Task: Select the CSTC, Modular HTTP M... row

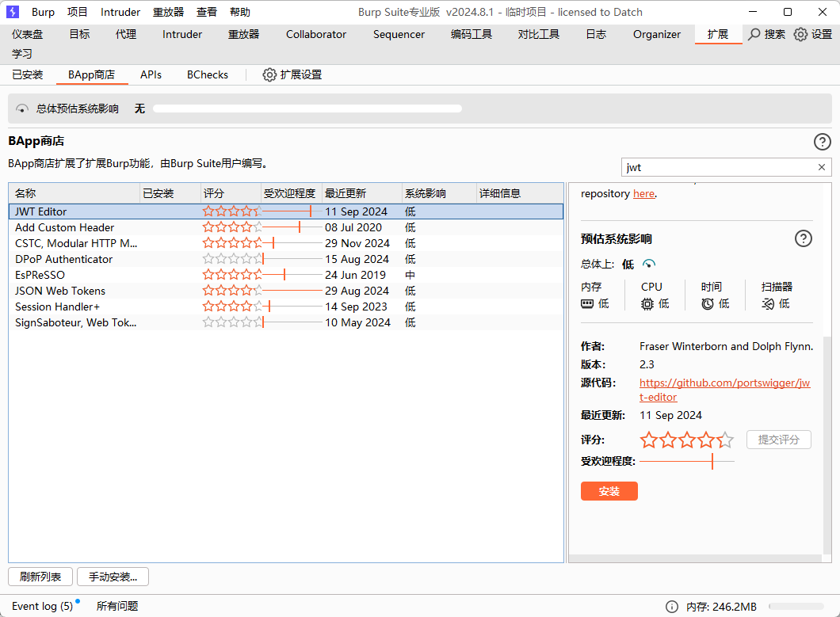Action: [x=286, y=243]
